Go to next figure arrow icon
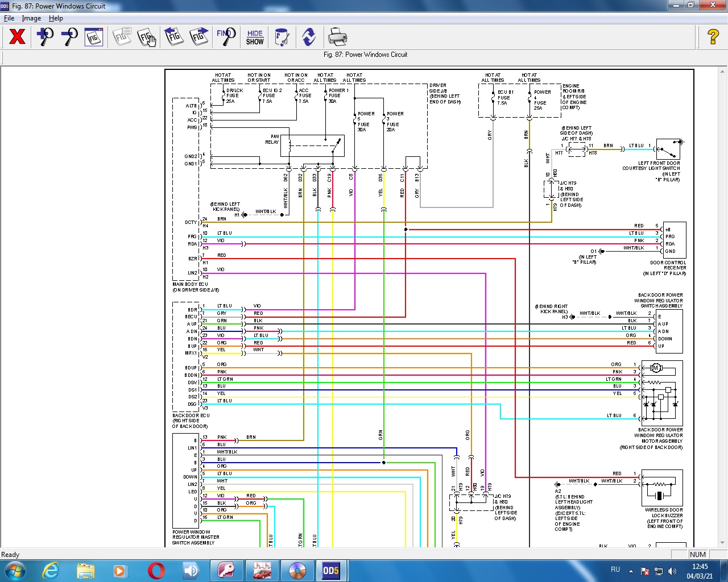 pyautogui.click(x=199, y=37)
